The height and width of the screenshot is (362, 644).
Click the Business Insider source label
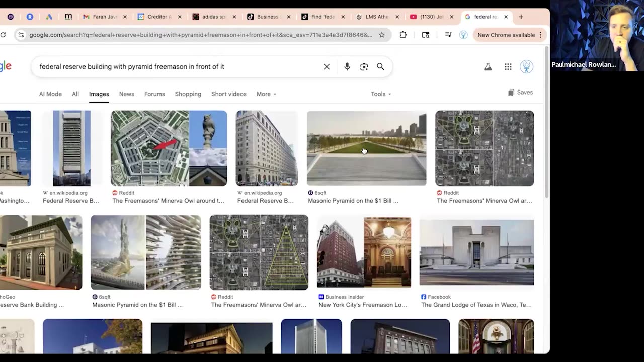[x=345, y=297]
